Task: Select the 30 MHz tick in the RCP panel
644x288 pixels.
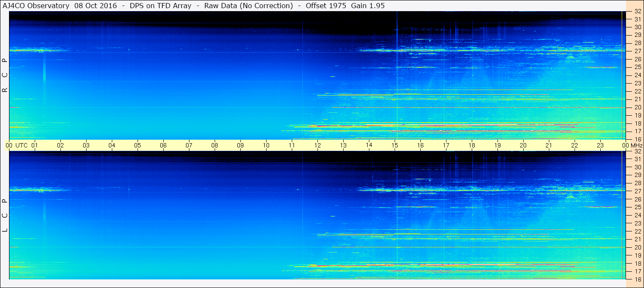Action: tap(638, 27)
